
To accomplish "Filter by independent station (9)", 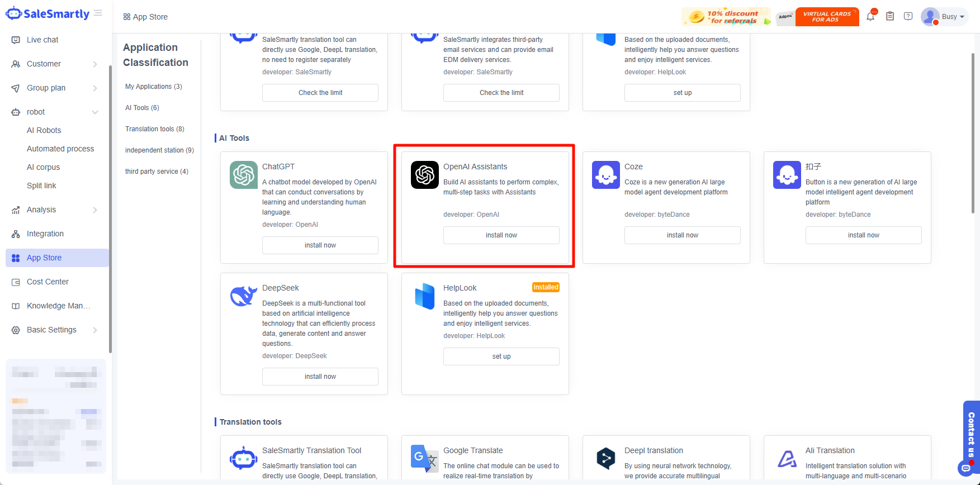I will point(159,150).
